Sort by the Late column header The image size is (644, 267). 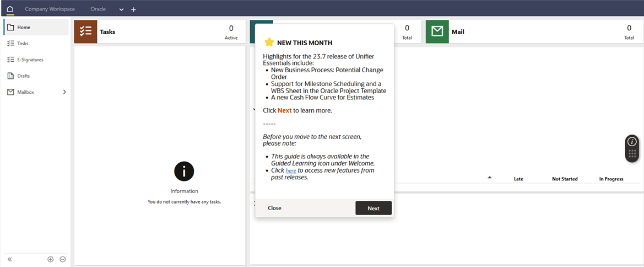[x=518, y=179]
